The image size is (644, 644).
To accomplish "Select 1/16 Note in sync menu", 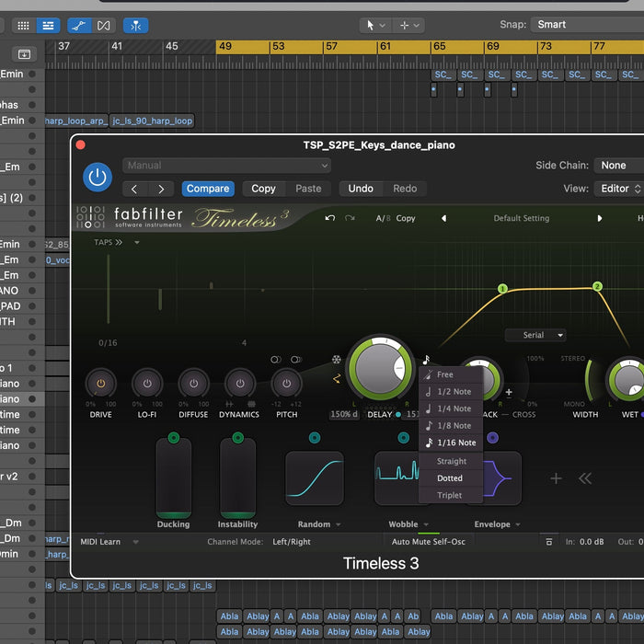I will (x=451, y=443).
